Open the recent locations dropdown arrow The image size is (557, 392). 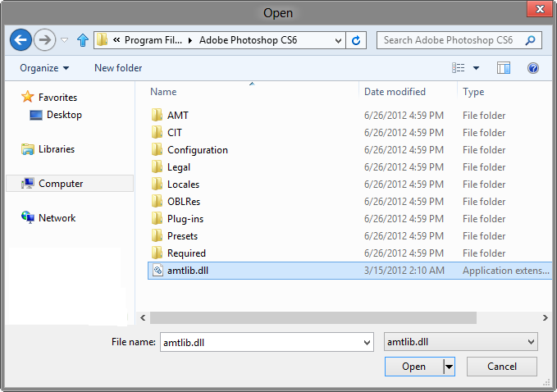(64, 40)
